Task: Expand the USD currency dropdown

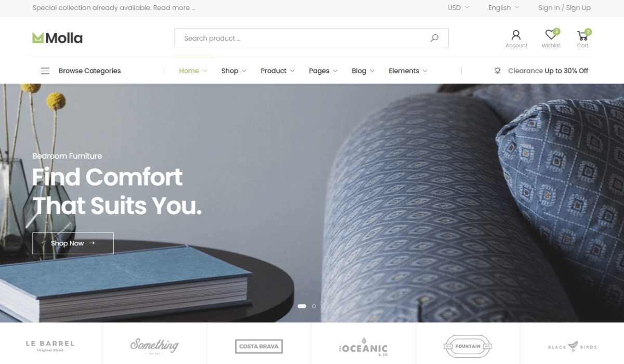Action: click(x=458, y=8)
